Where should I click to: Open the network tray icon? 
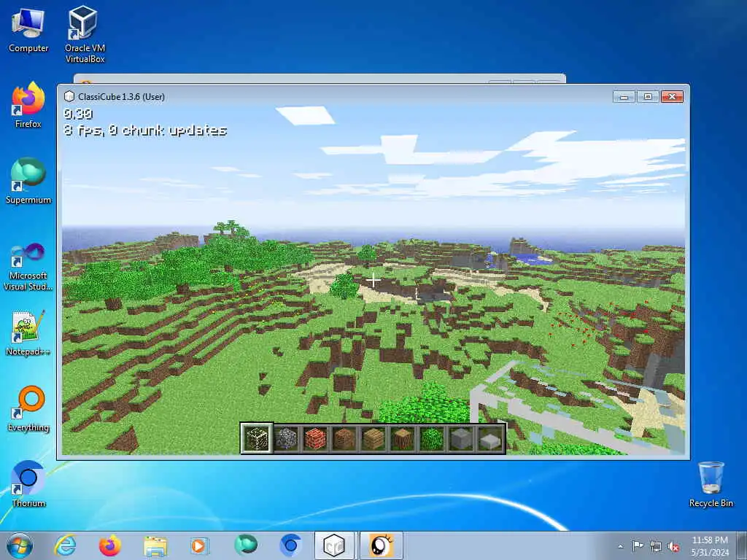[656, 546]
